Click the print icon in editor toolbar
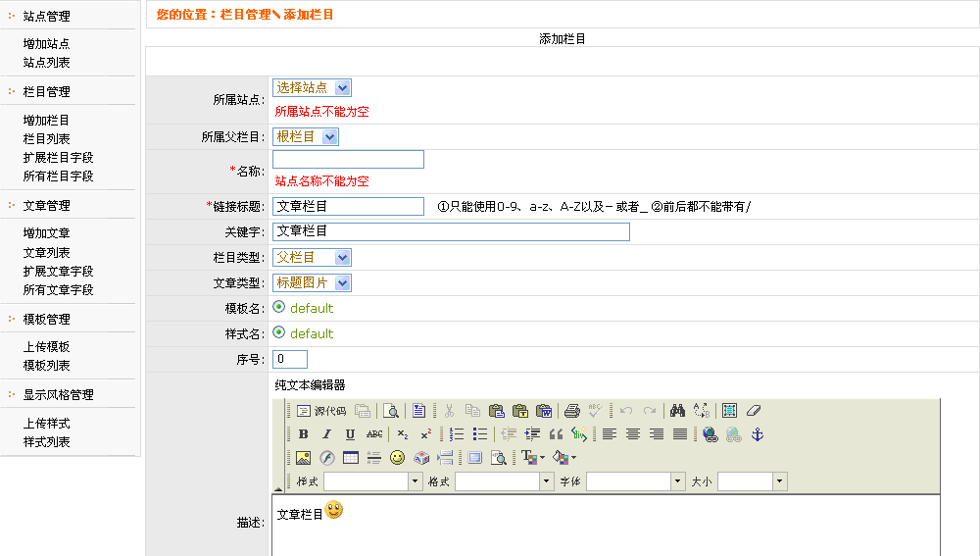The height and width of the screenshot is (556, 980). coord(572,411)
